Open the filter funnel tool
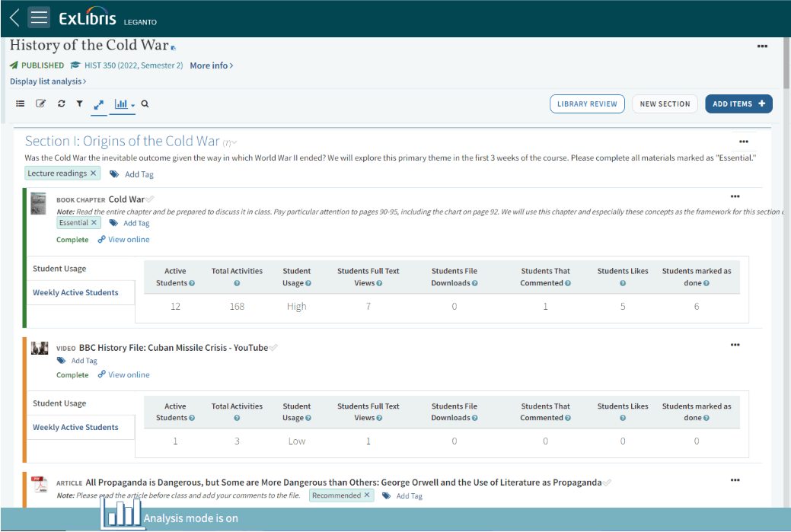 79,104
